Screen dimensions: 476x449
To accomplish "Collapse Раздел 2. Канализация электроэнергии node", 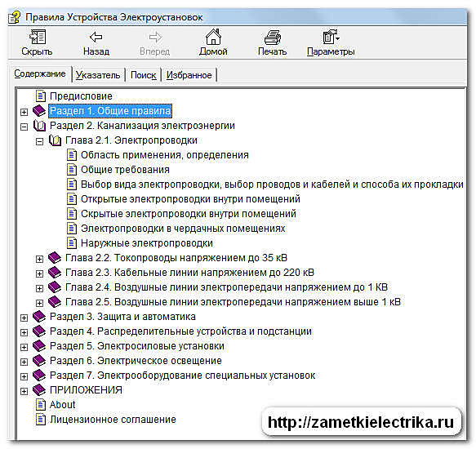I will pyautogui.click(x=24, y=127).
